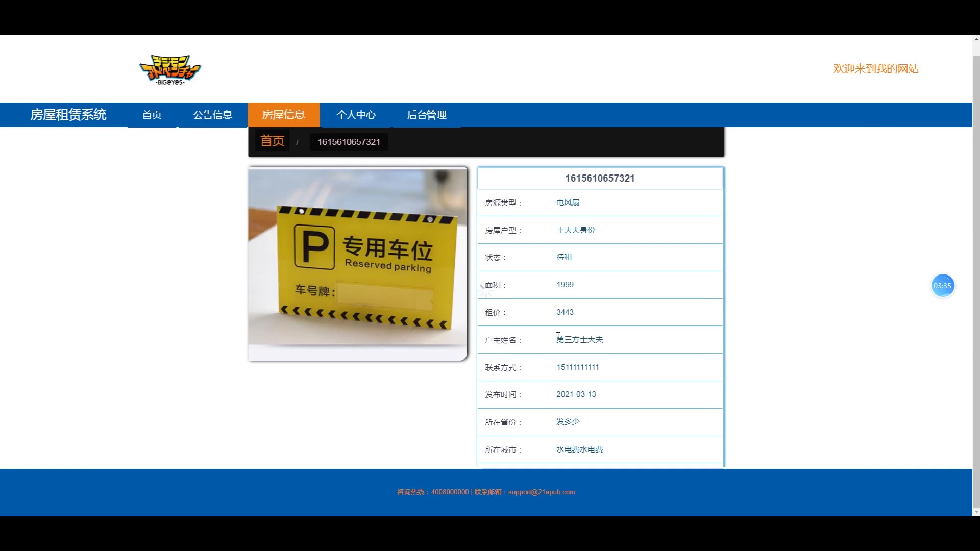Click the 欢迎来到我的网站 welcome text
Image resolution: width=980 pixels, height=551 pixels.
(876, 69)
